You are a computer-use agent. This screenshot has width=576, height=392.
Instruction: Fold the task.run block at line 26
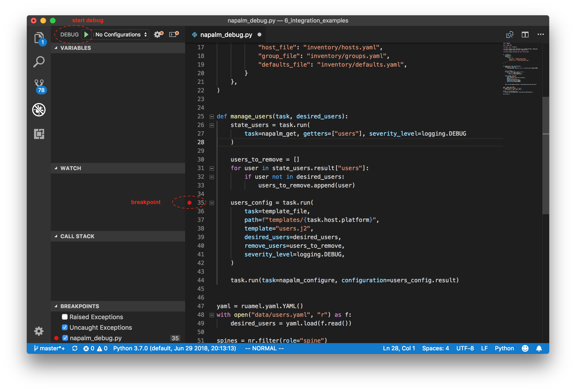[212, 125]
